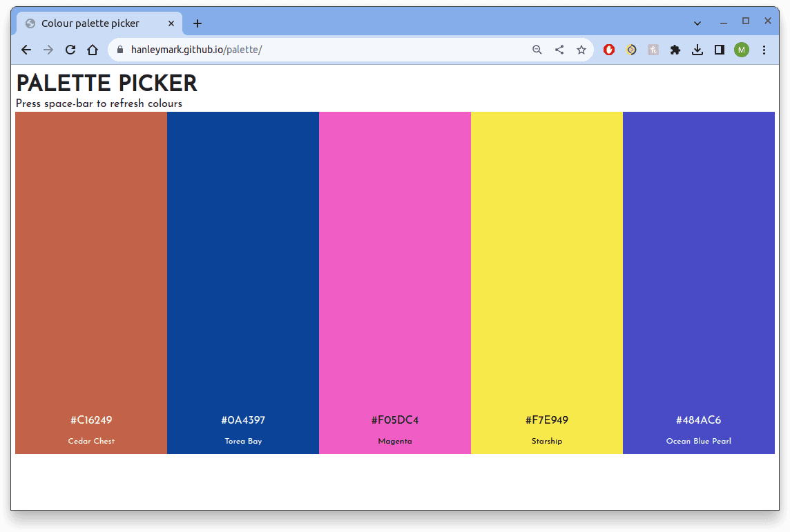Open the browser home page
The width and height of the screenshot is (790, 532).
[93, 49]
